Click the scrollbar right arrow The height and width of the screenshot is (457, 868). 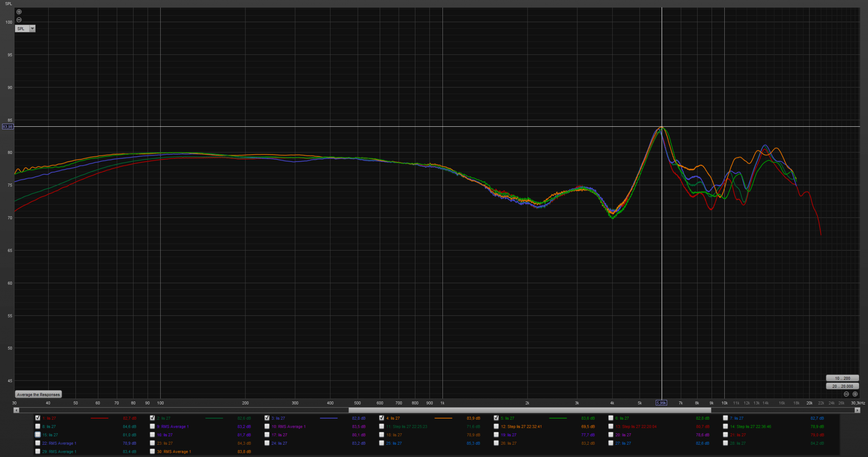pyautogui.click(x=857, y=410)
